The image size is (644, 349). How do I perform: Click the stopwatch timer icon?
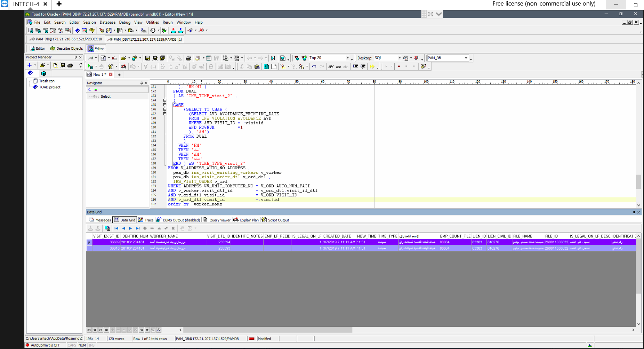[153, 31]
